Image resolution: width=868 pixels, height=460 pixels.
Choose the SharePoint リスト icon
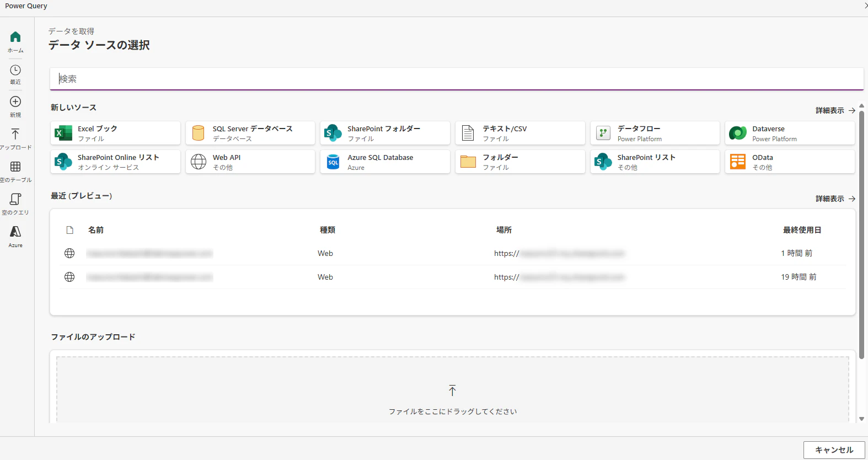pos(603,162)
